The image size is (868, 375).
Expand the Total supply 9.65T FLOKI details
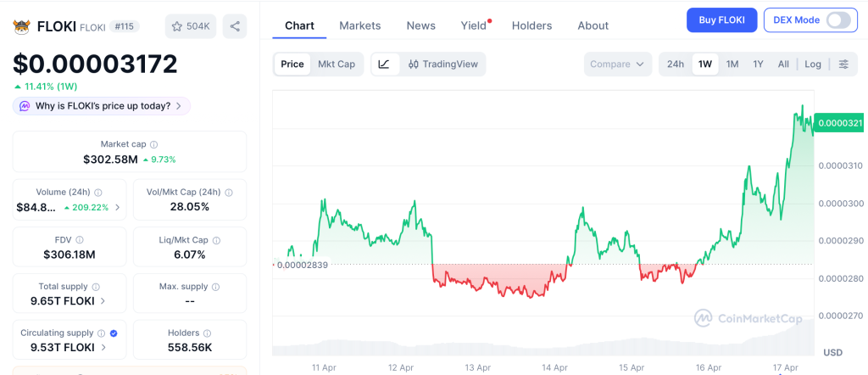(x=103, y=300)
